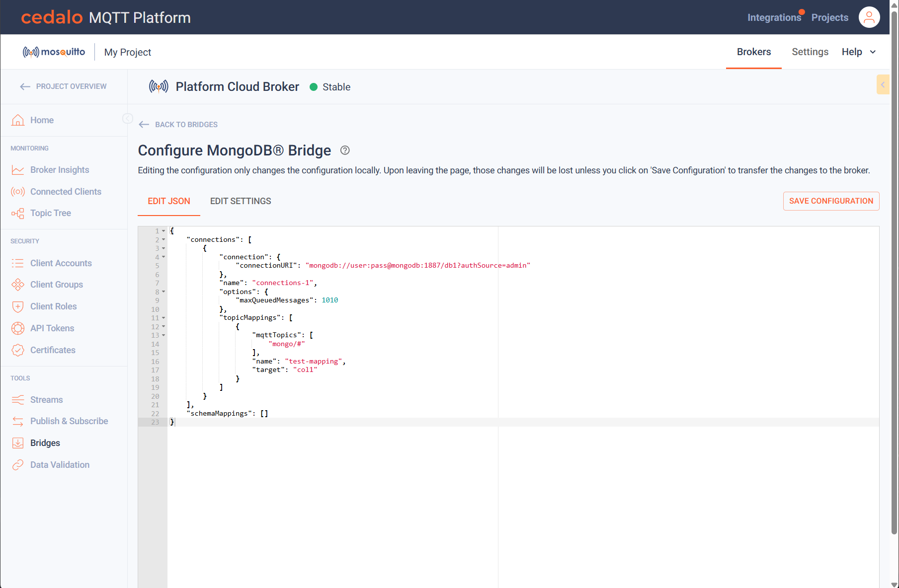Click the Home house icon in sidebar

(x=18, y=120)
